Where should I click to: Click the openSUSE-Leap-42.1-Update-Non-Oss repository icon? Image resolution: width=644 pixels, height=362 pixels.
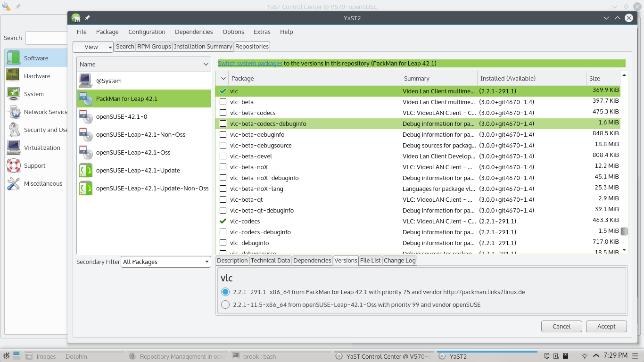point(85,188)
